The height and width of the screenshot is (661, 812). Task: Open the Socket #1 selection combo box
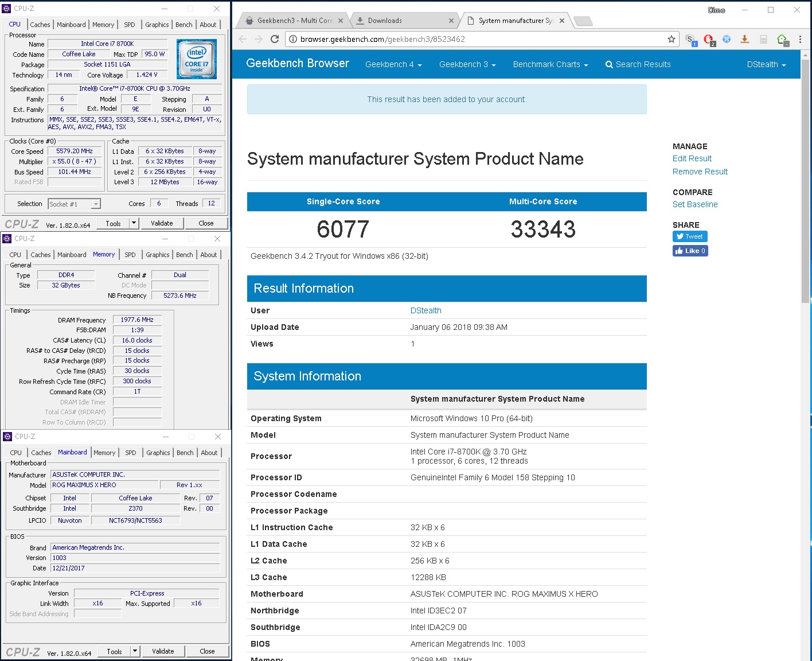coord(74,204)
